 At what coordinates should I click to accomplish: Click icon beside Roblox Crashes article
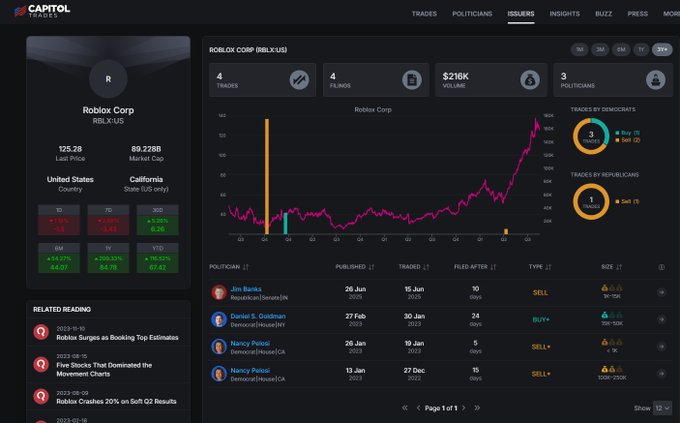pos(41,397)
